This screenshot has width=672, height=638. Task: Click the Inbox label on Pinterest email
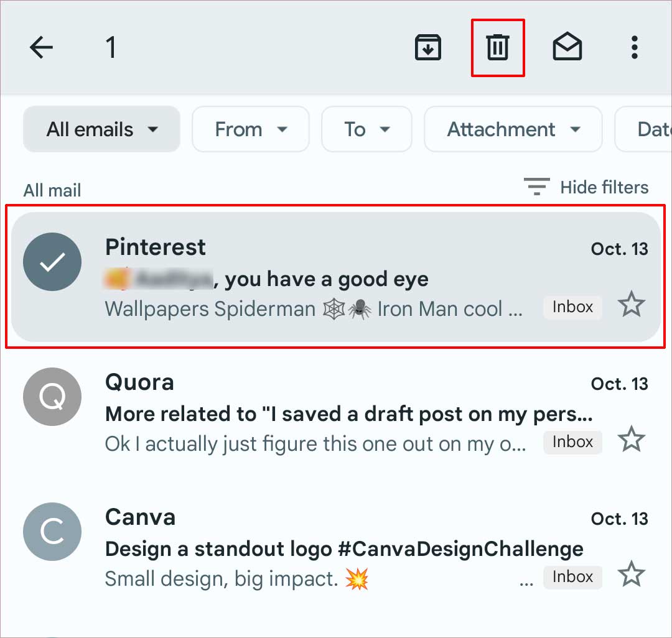click(x=572, y=307)
